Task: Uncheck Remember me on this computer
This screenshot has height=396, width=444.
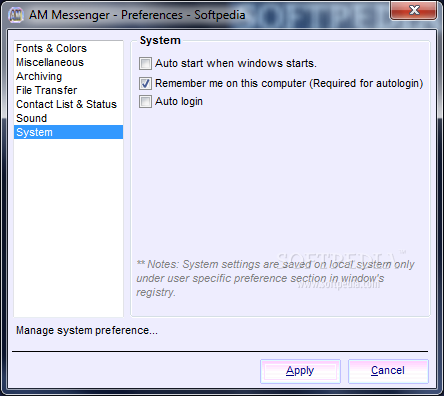Action: coord(145,83)
